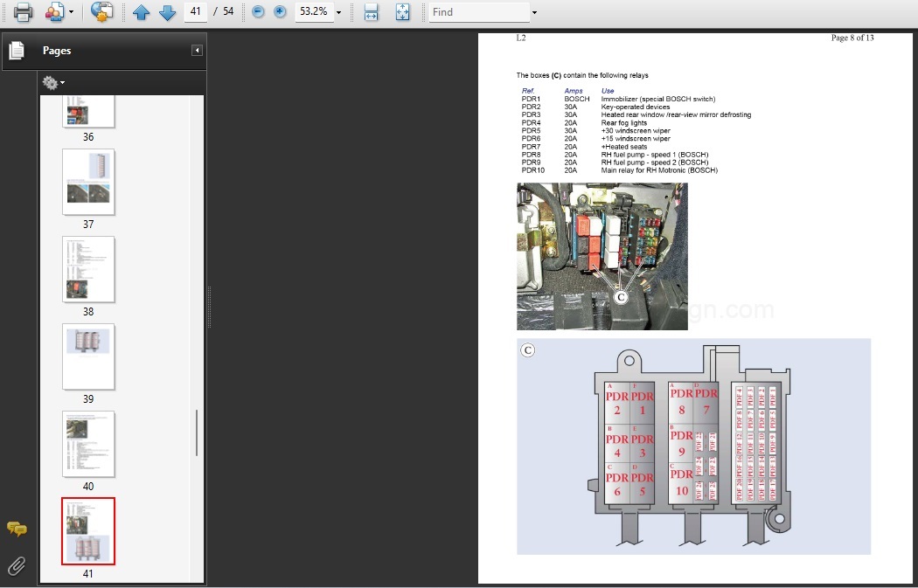Click the page label 41 under the thumbnail

click(x=87, y=573)
